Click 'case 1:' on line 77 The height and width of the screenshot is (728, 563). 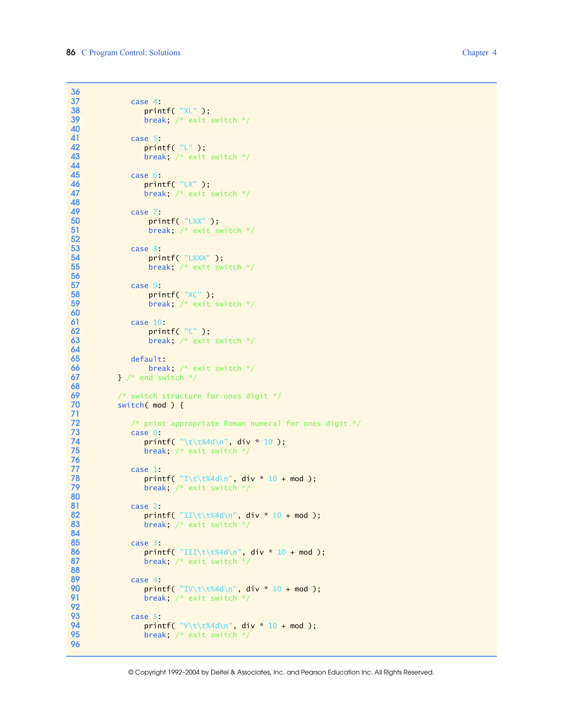pyautogui.click(x=146, y=469)
